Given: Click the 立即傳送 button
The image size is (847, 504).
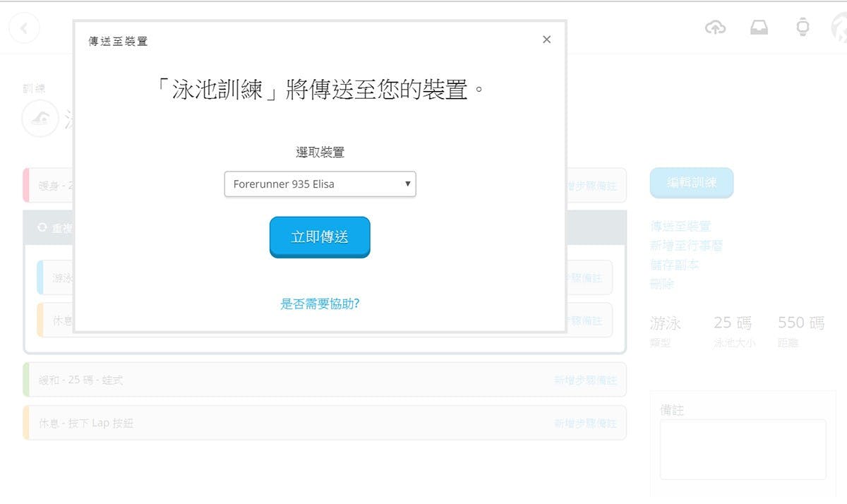Looking at the screenshot, I should click(x=320, y=237).
